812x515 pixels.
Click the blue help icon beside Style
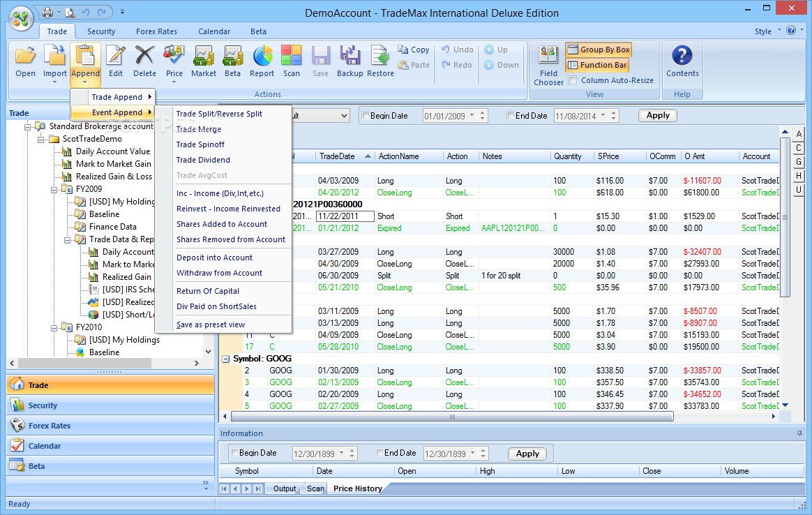[x=791, y=31]
